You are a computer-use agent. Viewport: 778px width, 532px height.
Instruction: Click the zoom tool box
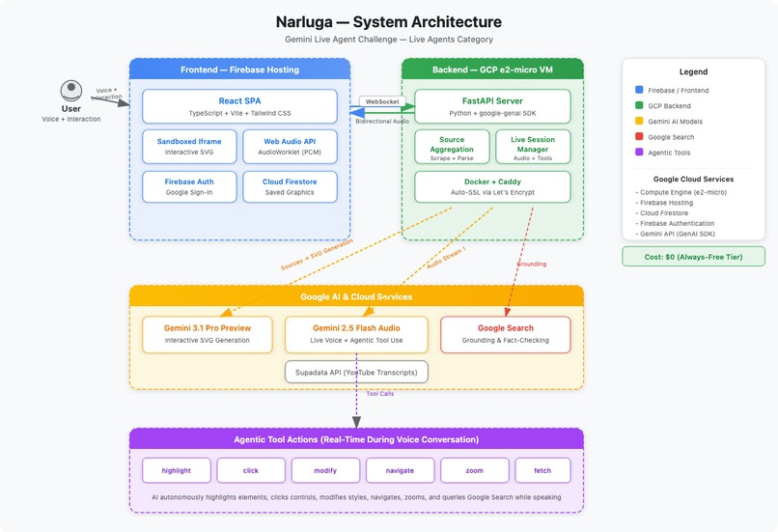pyautogui.click(x=474, y=470)
